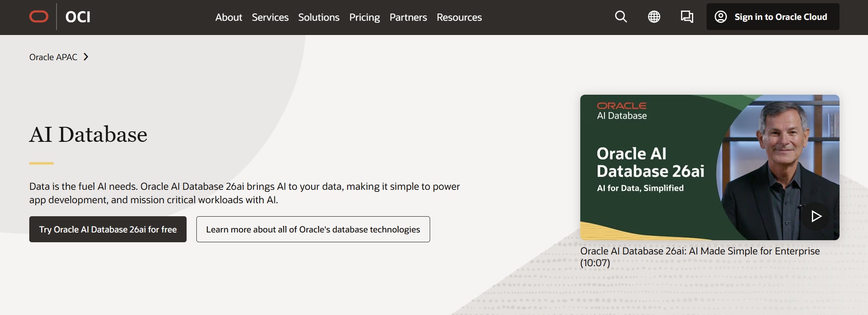Click the red Oracle logo icon
This screenshot has width=868, height=315.
39,17
